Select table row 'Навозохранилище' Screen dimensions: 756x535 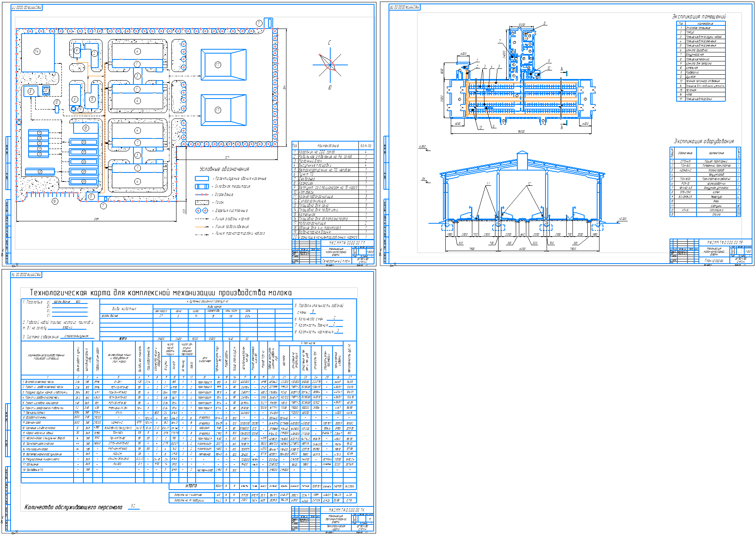coord(333,223)
